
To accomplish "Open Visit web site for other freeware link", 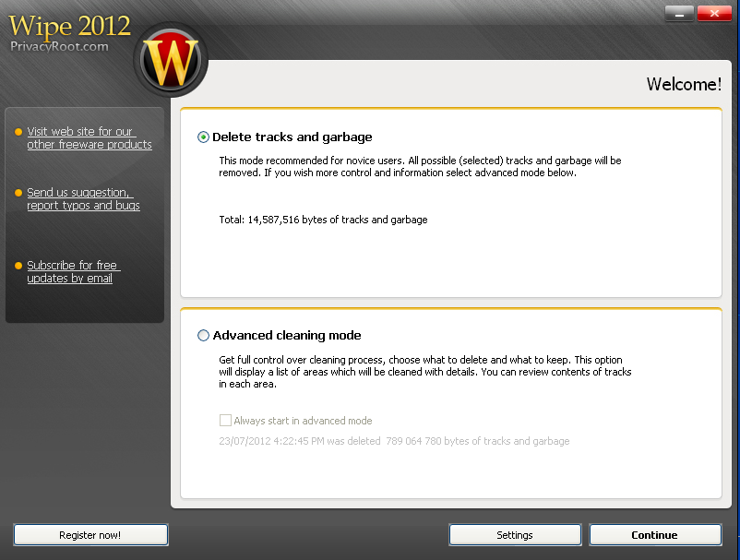I will click(x=90, y=137).
